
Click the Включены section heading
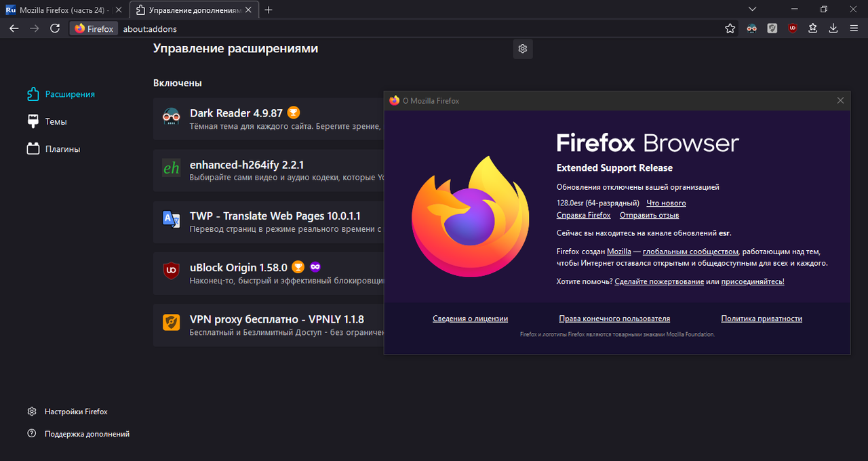(x=178, y=83)
